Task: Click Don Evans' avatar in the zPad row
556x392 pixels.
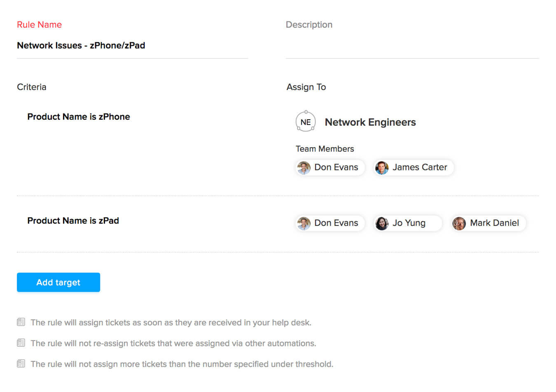Action: [x=304, y=223]
